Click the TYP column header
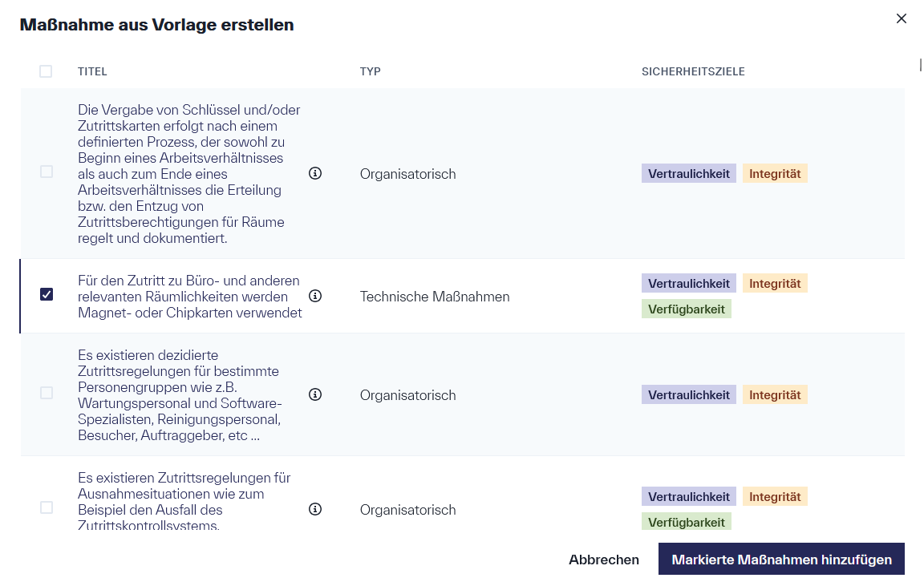 [371, 71]
